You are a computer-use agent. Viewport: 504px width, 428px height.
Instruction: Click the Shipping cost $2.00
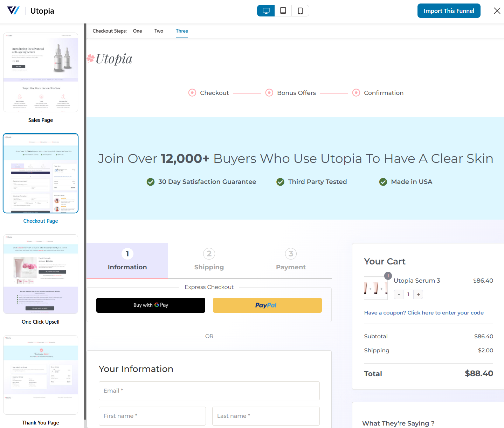tap(485, 350)
